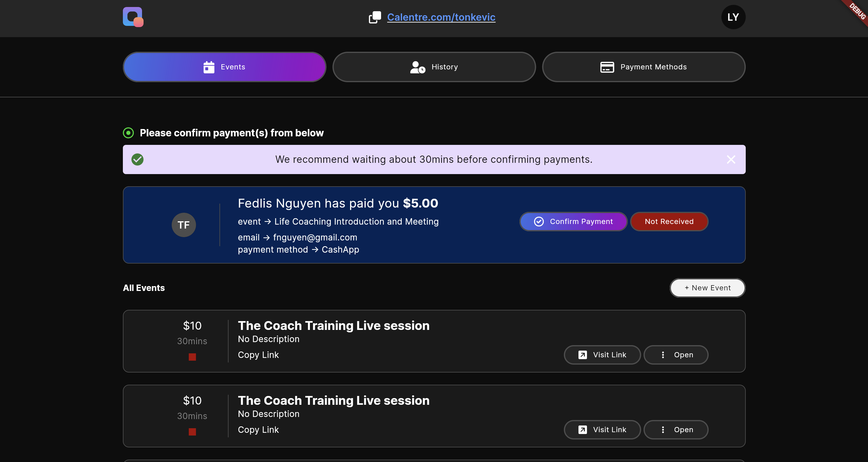Click the Calentre calendar icon in header
This screenshot has width=868, height=462.
pyautogui.click(x=133, y=17)
